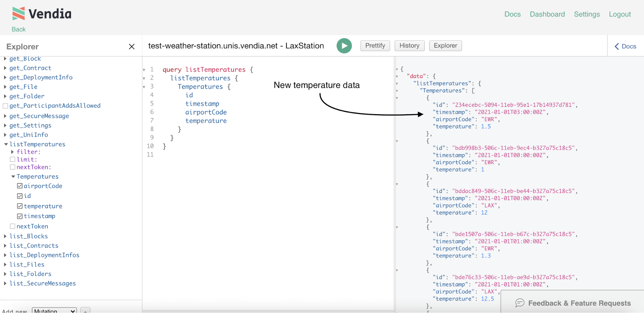Toggle the Explorer button in toolbar

445,46
